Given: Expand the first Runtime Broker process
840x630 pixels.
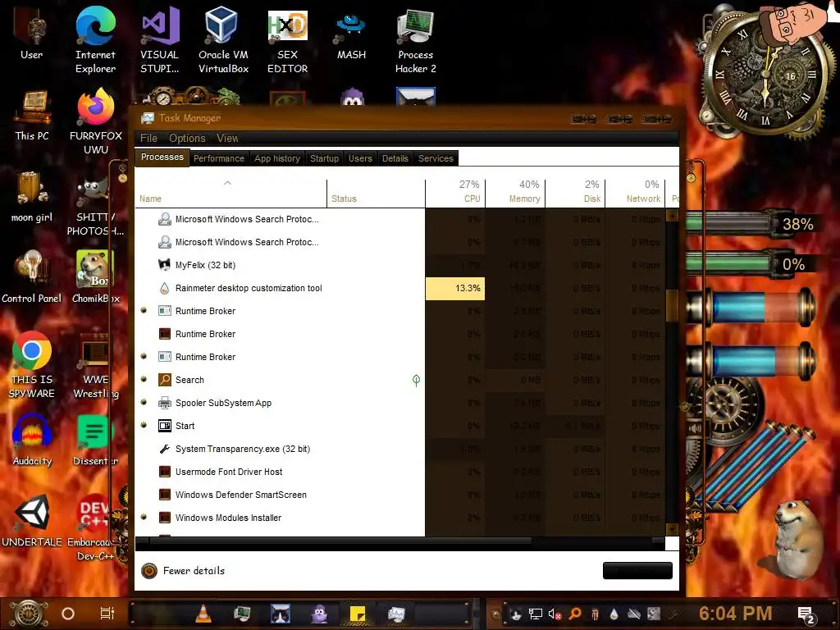Looking at the screenshot, I should (144, 310).
